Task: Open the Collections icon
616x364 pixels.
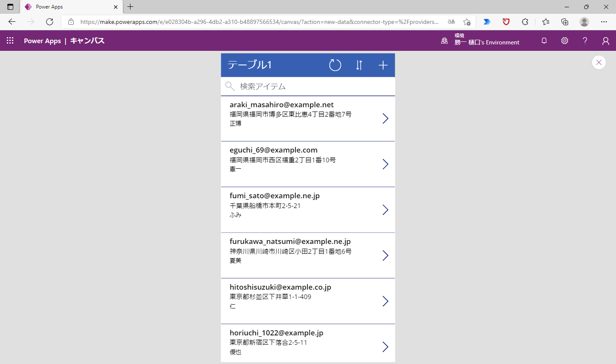Action: click(x=565, y=22)
